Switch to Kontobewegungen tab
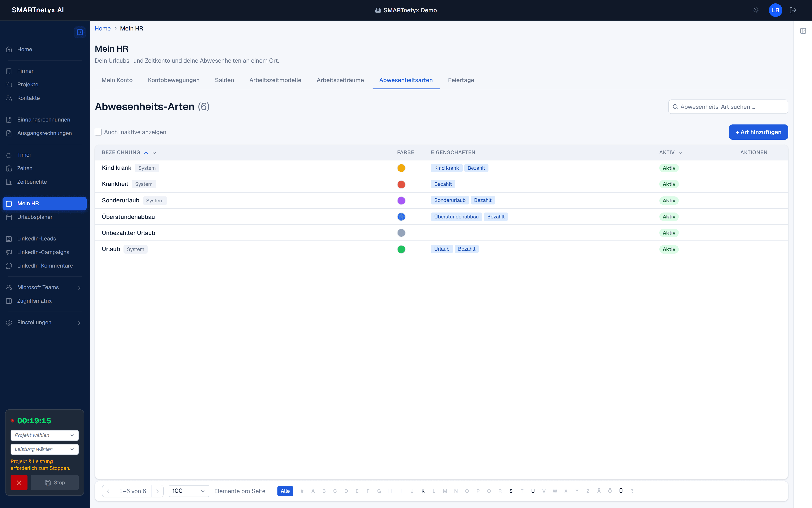This screenshot has width=812, height=508. [174, 80]
